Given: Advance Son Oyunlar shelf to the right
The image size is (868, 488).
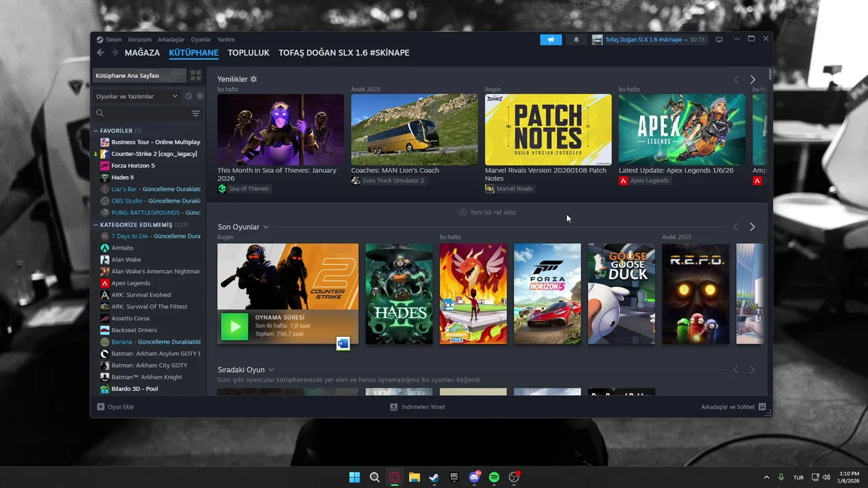Looking at the screenshot, I should click(x=752, y=227).
